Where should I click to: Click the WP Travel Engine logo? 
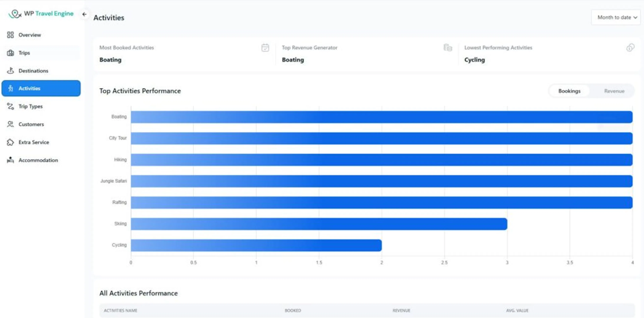tap(41, 14)
